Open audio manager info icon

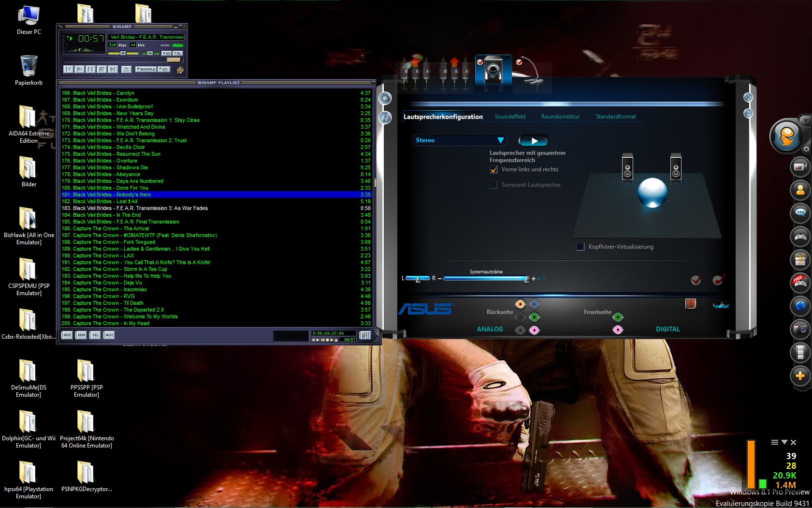385,118
